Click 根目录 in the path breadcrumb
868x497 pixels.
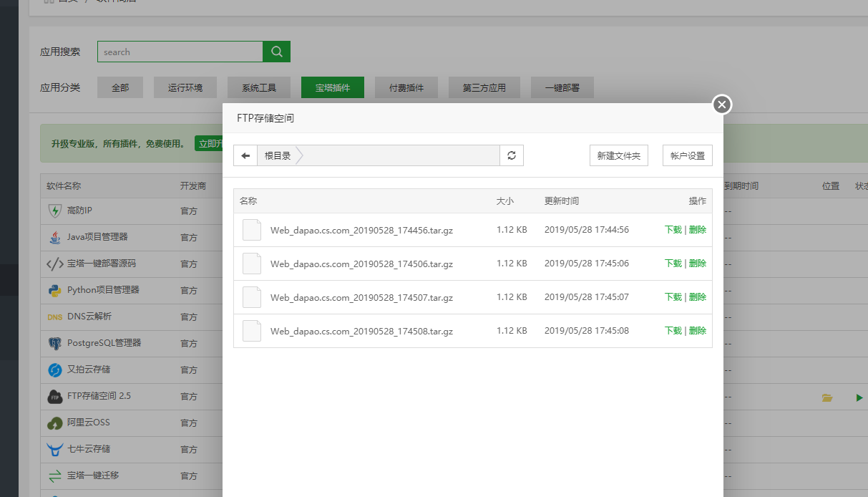pos(278,155)
